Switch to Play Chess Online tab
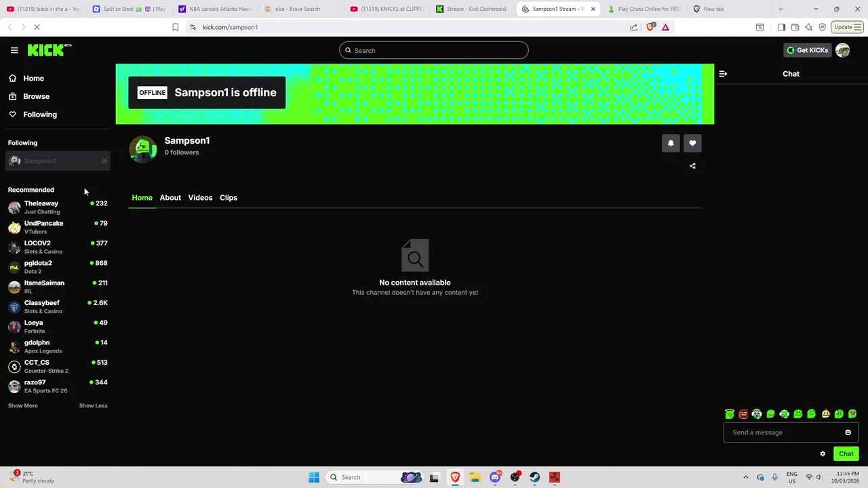 tap(644, 9)
